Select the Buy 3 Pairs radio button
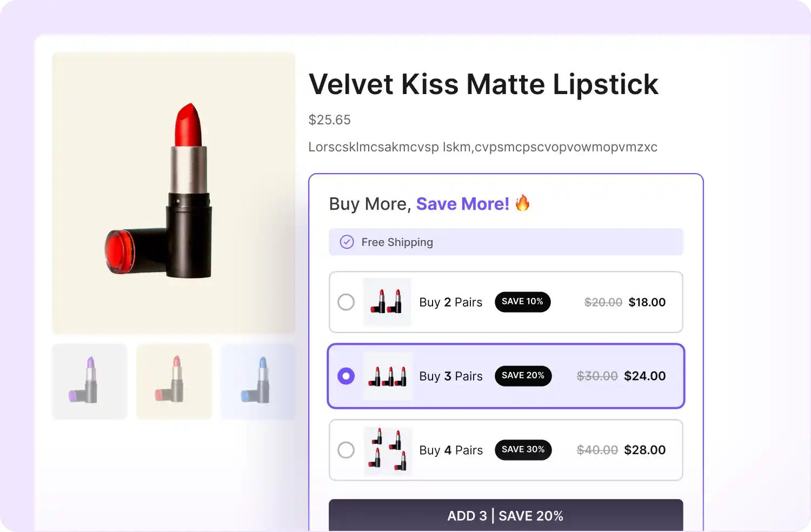This screenshot has width=811, height=532. pyautogui.click(x=346, y=376)
